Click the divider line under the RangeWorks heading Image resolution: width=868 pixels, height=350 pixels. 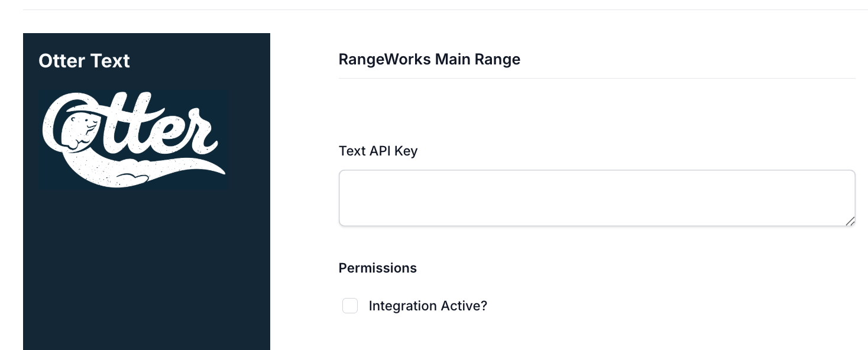pyautogui.click(x=597, y=78)
